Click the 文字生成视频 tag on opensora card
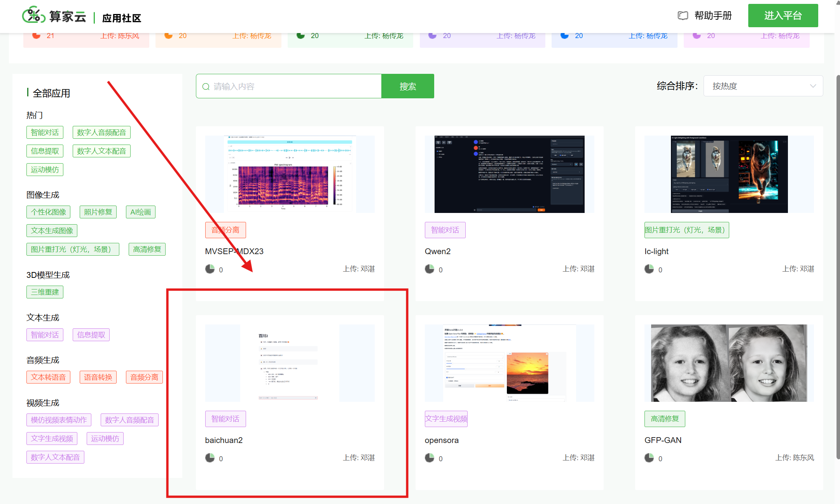840x504 pixels. [x=446, y=419]
